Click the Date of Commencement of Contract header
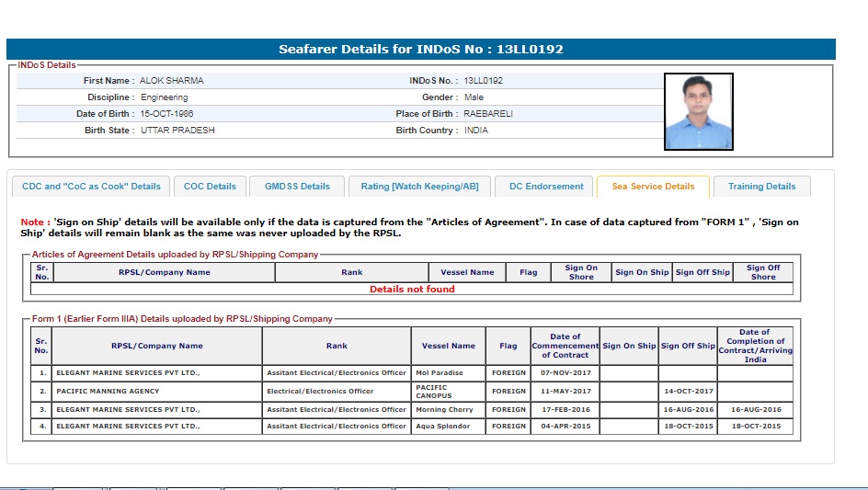This screenshot has height=490, width=868. pos(565,346)
